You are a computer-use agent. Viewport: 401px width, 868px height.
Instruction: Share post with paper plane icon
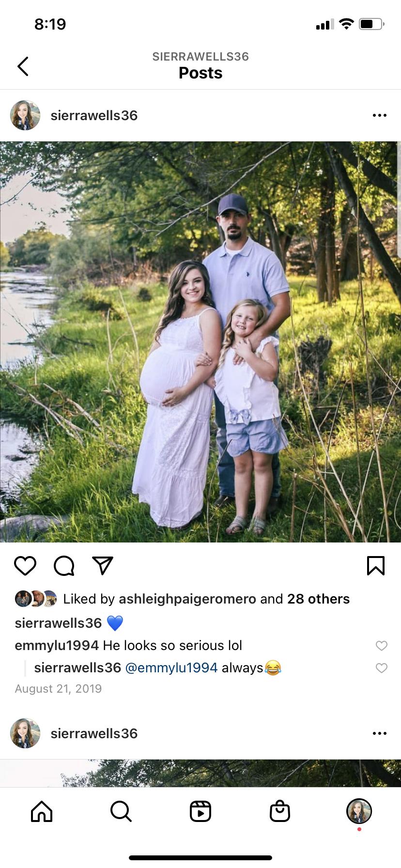[x=103, y=565]
